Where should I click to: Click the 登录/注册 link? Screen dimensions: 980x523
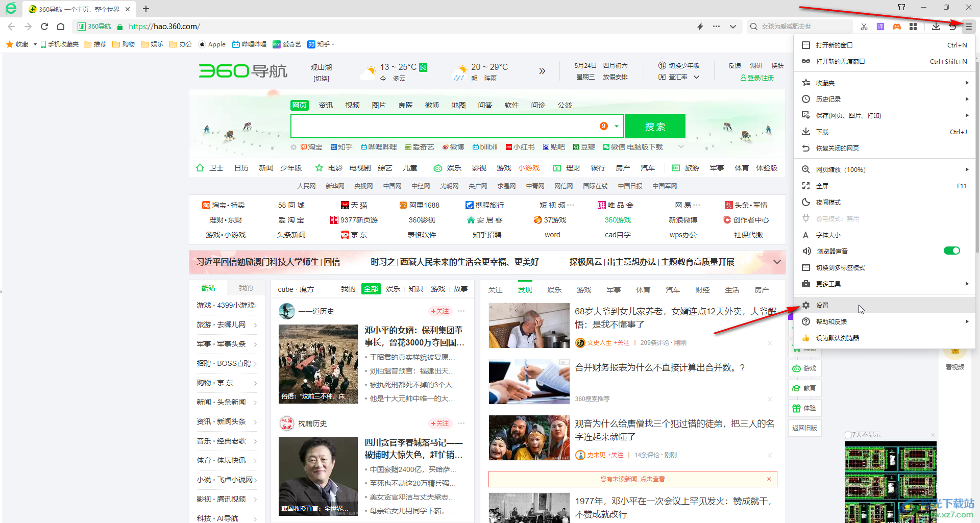(x=757, y=78)
